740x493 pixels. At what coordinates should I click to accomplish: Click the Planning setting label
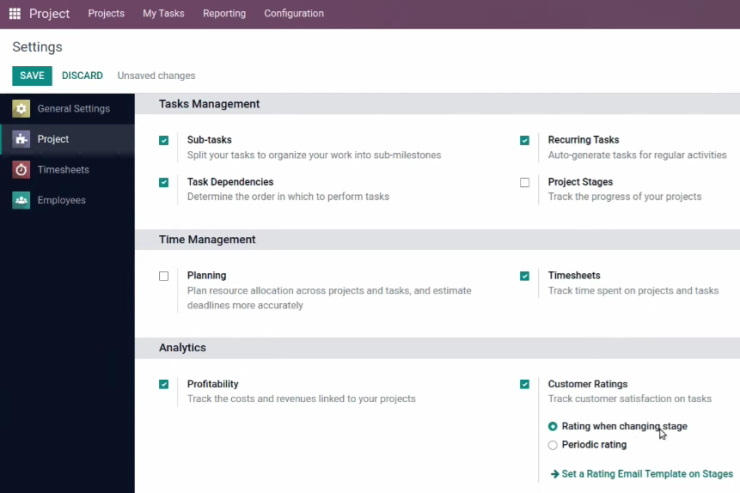click(x=207, y=275)
